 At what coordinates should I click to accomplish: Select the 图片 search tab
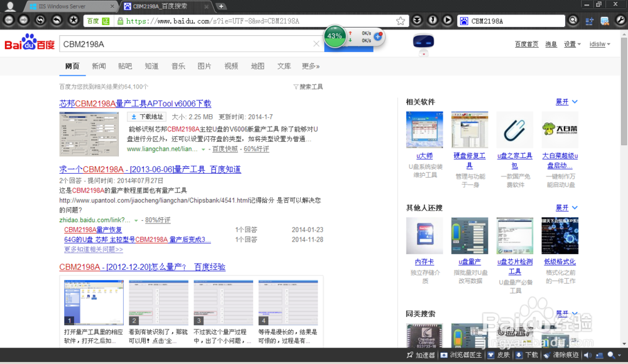coord(204,66)
